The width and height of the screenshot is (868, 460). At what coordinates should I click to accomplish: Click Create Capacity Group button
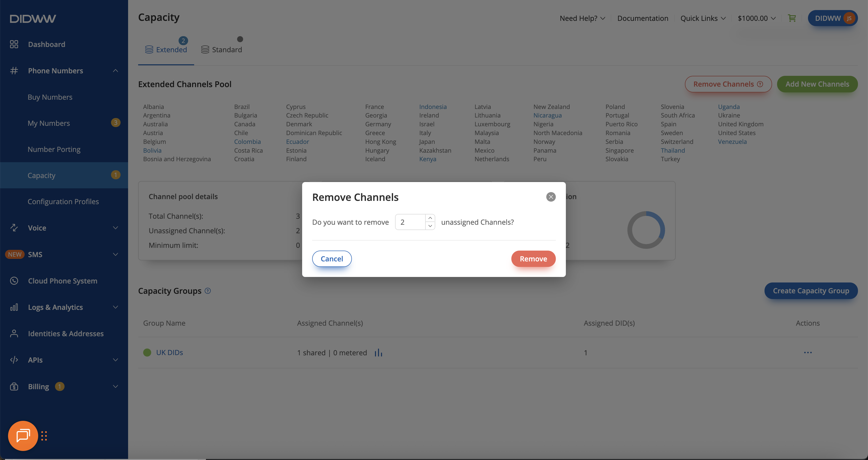(x=811, y=291)
